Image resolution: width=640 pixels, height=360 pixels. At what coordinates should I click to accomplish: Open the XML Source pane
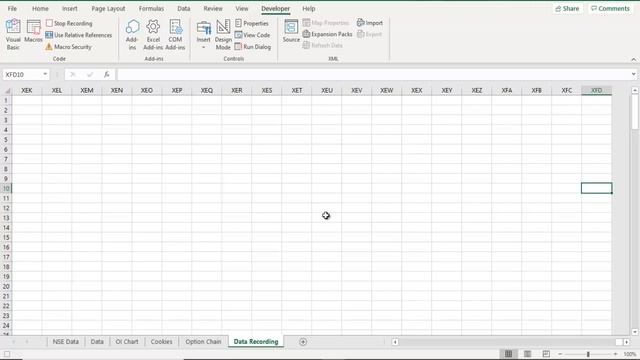click(291, 31)
